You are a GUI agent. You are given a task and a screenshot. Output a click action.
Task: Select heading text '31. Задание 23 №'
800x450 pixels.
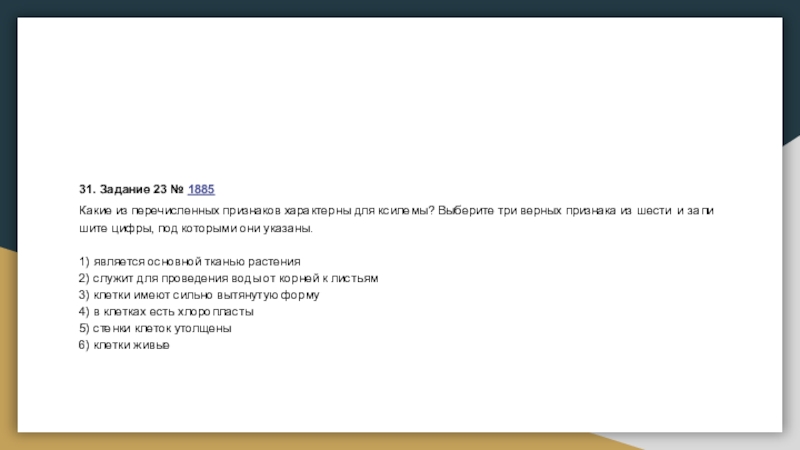(x=131, y=189)
